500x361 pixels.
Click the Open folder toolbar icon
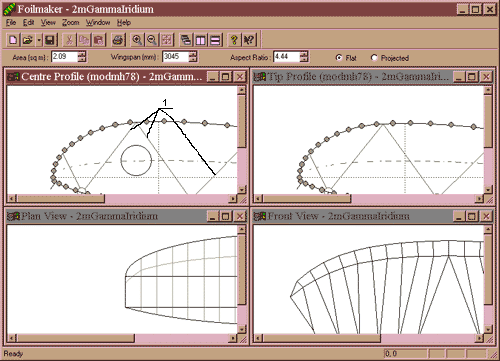coord(28,40)
